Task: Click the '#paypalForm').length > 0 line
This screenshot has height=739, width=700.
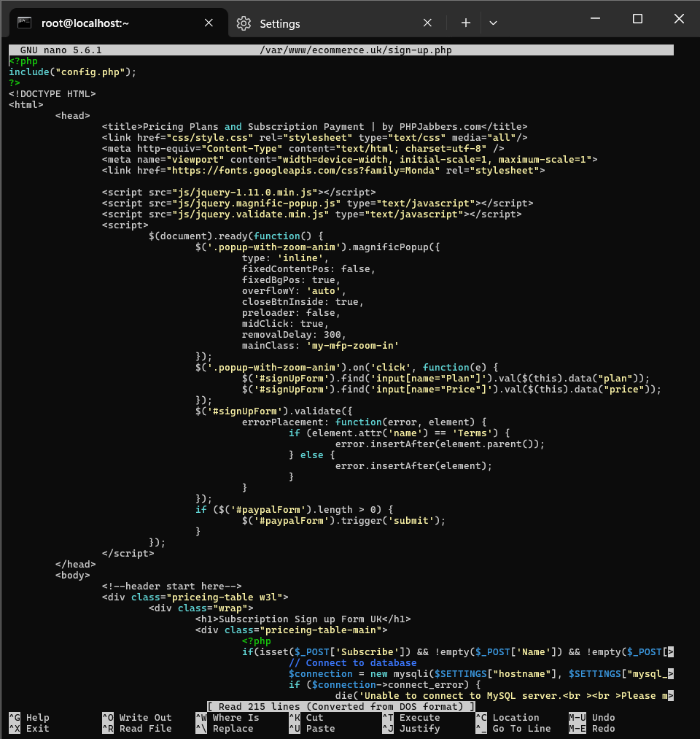Action: [294, 509]
